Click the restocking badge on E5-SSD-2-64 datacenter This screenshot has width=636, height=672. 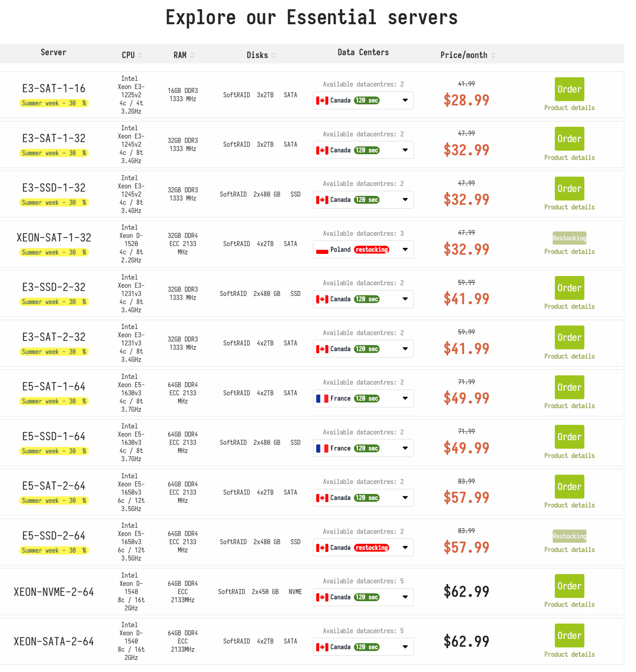pos(371,548)
